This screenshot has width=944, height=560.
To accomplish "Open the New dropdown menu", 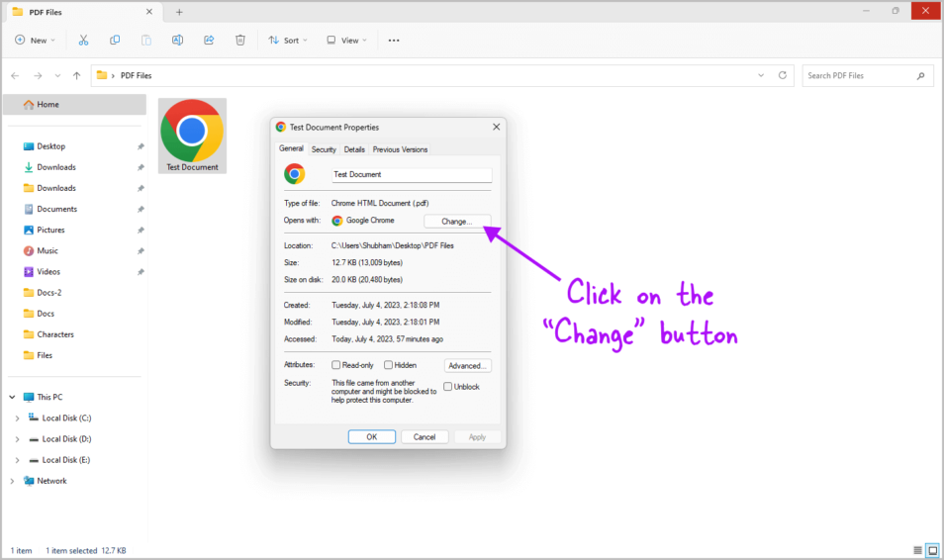I will (x=35, y=41).
